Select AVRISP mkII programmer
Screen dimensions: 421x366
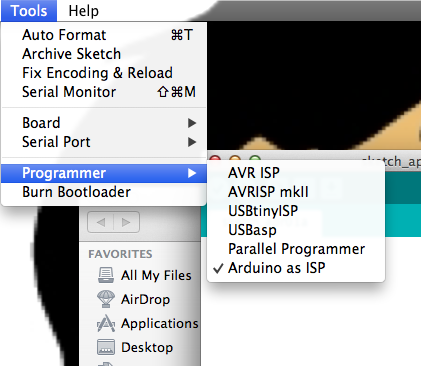click(296, 192)
